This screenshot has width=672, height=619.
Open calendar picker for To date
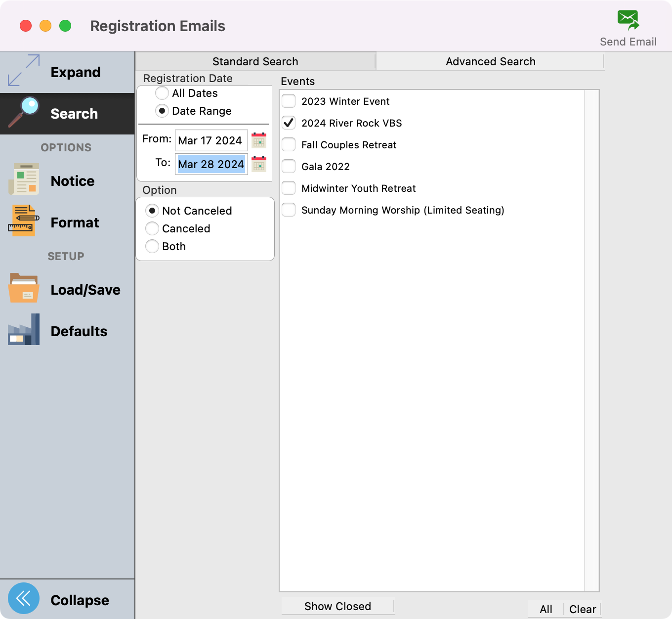(x=259, y=164)
